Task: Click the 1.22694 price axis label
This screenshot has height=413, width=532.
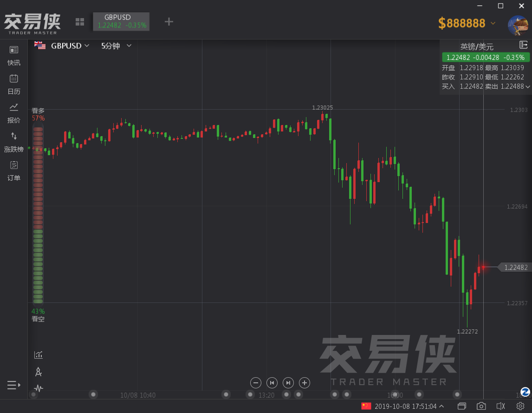Action: tap(517, 206)
